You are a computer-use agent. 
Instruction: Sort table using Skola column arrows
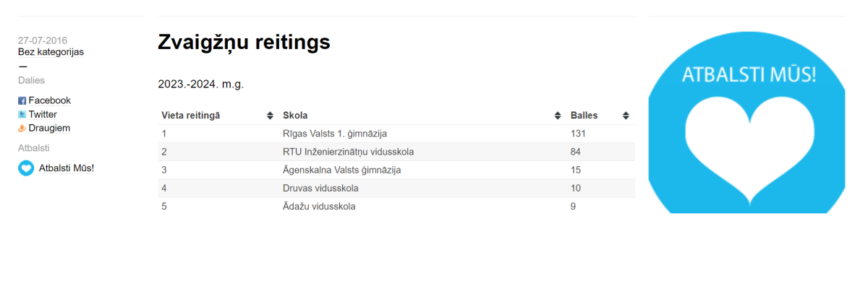point(558,116)
